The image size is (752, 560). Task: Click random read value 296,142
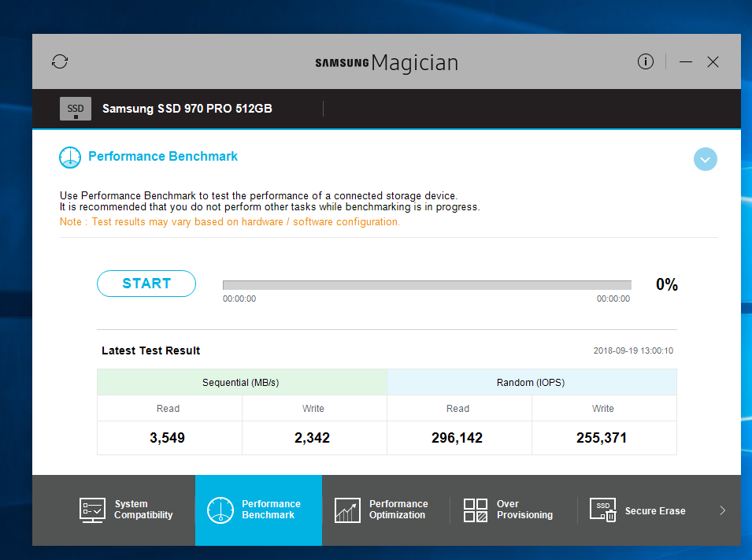click(x=457, y=438)
